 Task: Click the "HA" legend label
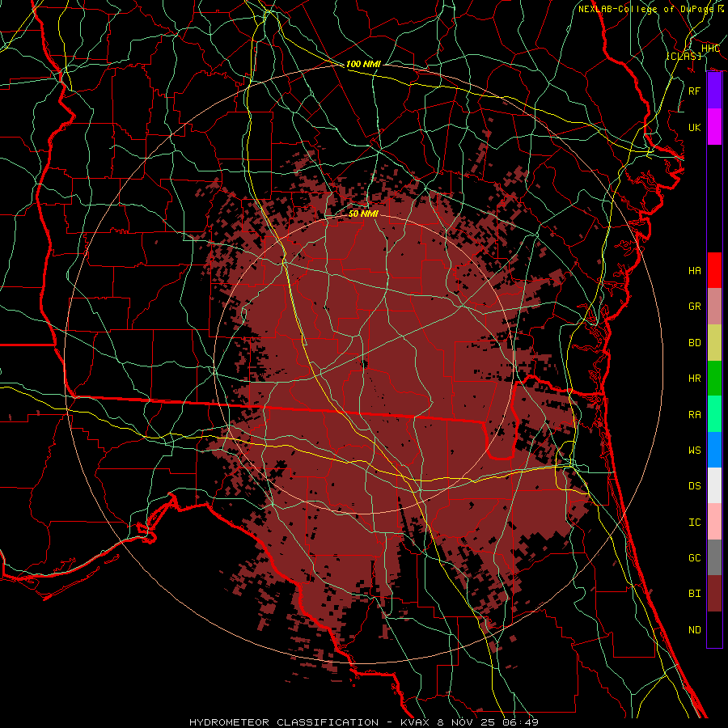[x=694, y=271]
